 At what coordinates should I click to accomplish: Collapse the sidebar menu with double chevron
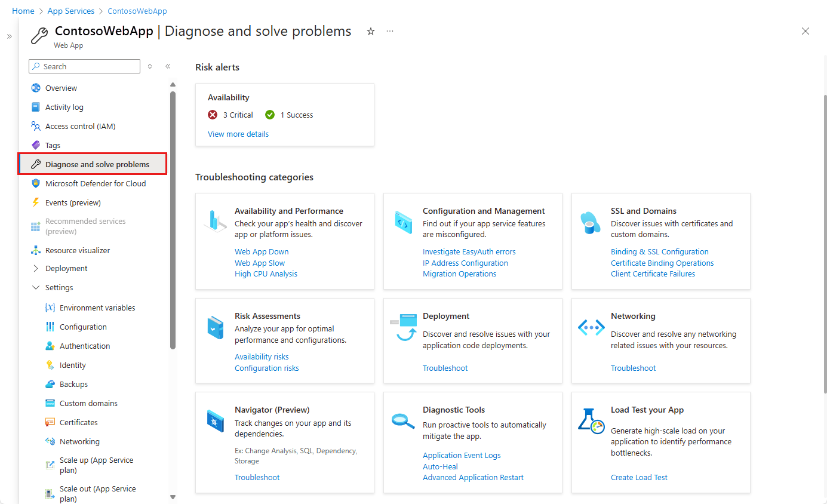[x=168, y=66]
